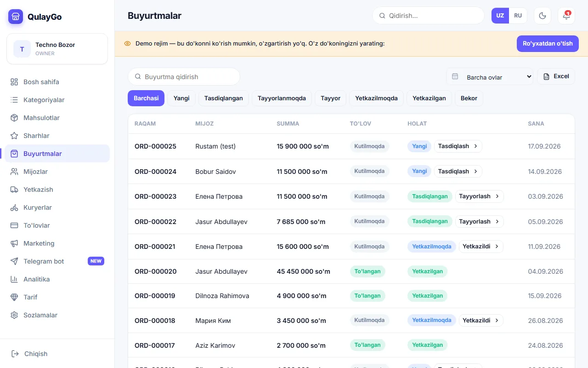Click order number ORD-000020
The height and width of the screenshot is (368, 588).
156,271
